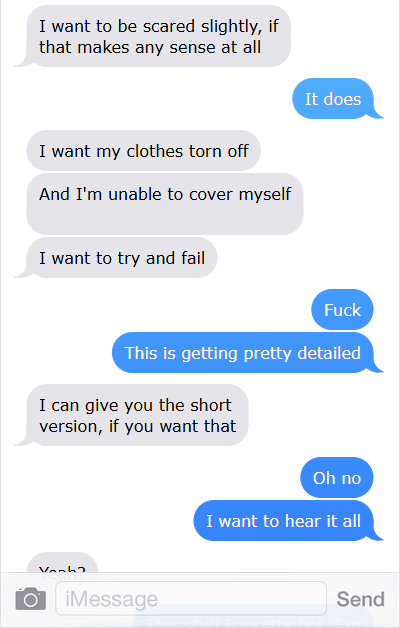Tap the camera icon beside the message field
400x628 pixels.
[x=30, y=599]
